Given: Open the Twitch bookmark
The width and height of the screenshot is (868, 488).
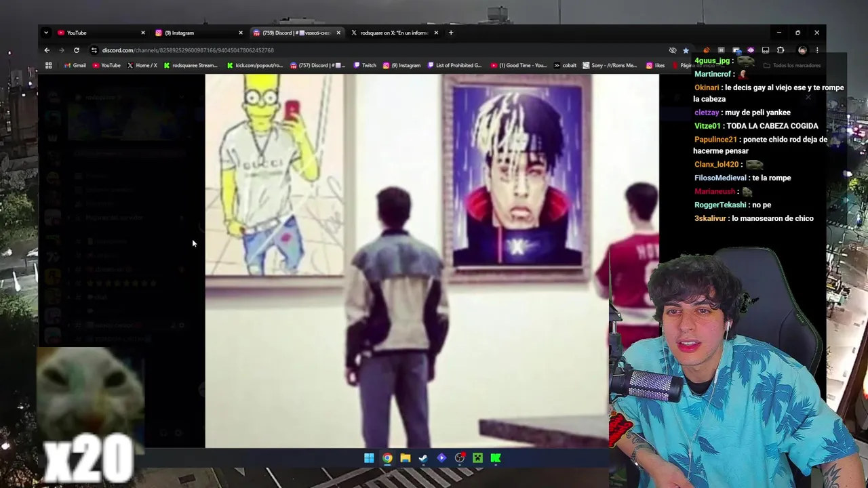Looking at the screenshot, I should [x=366, y=66].
